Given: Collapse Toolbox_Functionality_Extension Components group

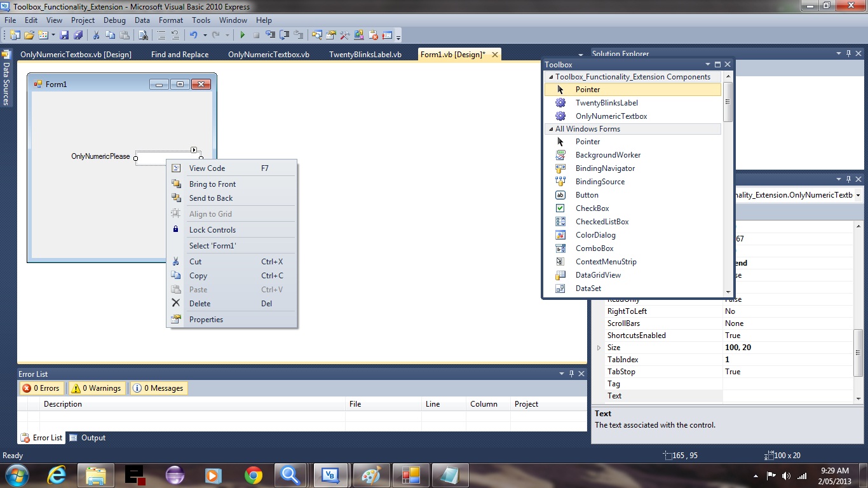Looking at the screenshot, I should tap(550, 76).
